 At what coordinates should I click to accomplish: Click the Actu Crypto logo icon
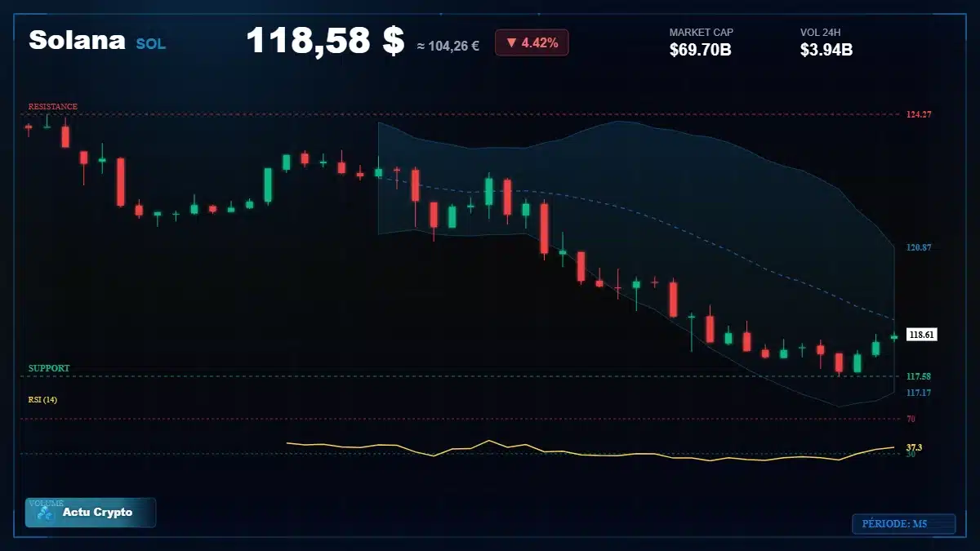46,513
